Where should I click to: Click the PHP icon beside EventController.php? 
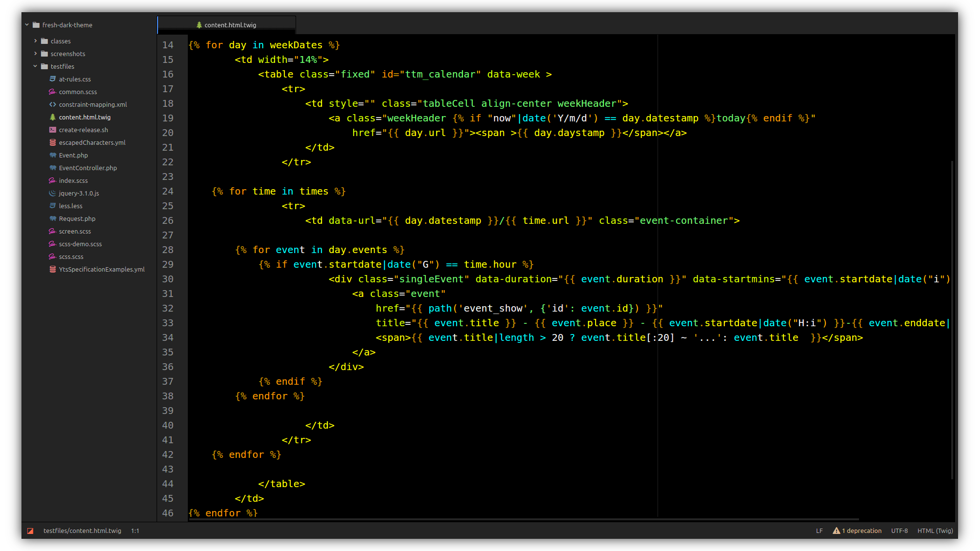point(53,168)
